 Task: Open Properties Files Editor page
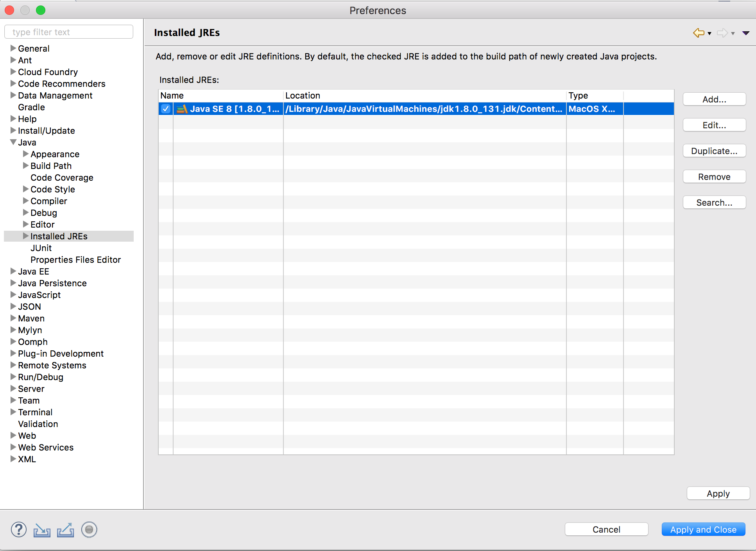[75, 260]
